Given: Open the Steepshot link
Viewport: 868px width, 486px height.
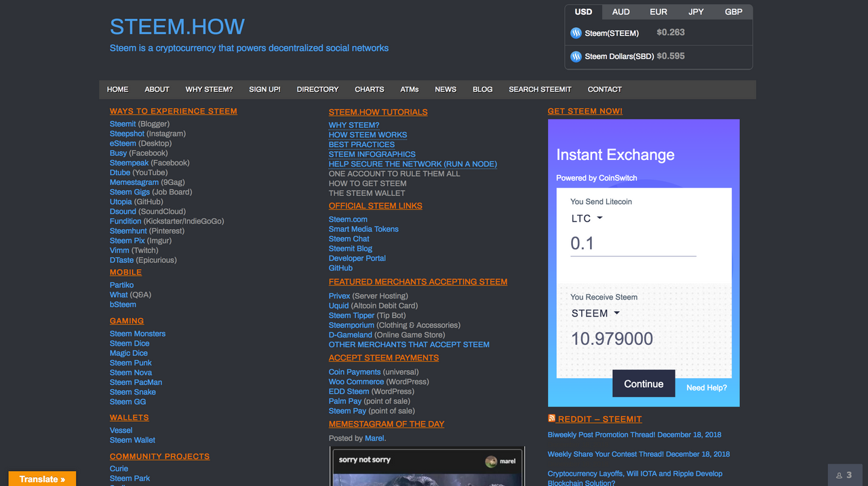Looking at the screenshot, I should (127, 134).
